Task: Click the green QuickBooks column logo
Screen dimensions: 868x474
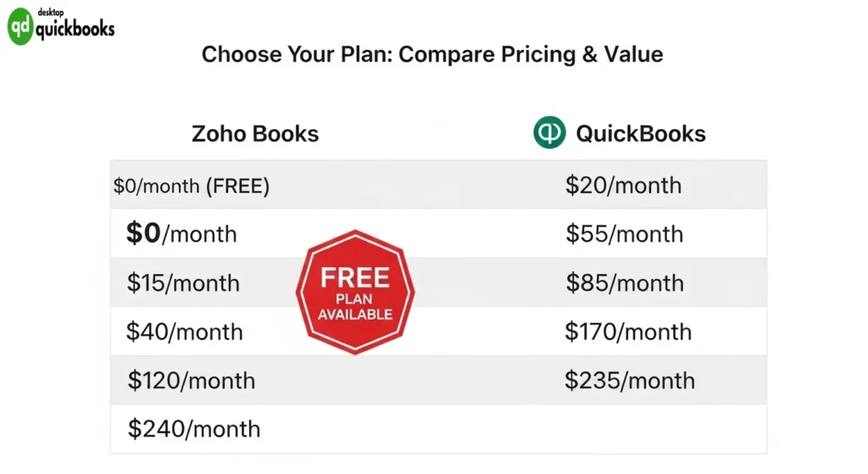Action: pyautogui.click(x=548, y=133)
